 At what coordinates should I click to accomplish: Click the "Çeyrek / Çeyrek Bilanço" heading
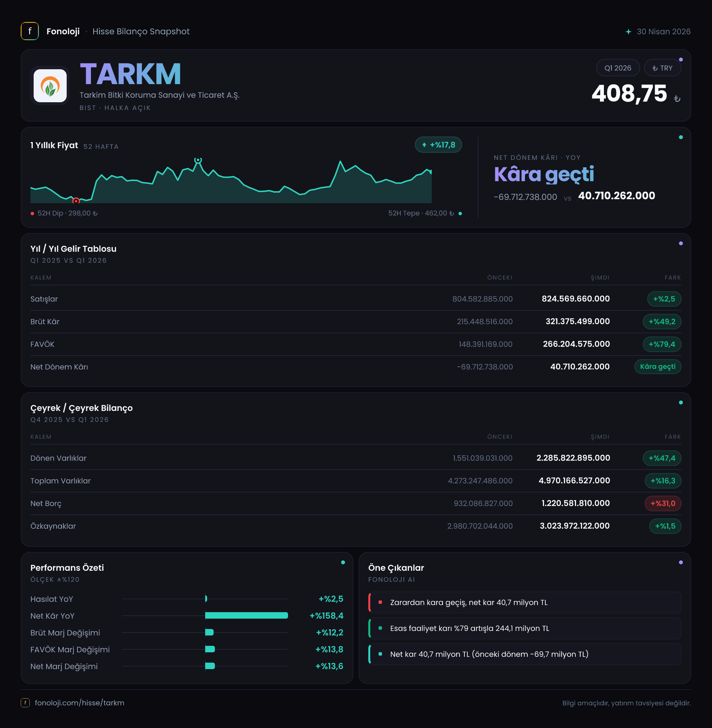tap(82, 408)
